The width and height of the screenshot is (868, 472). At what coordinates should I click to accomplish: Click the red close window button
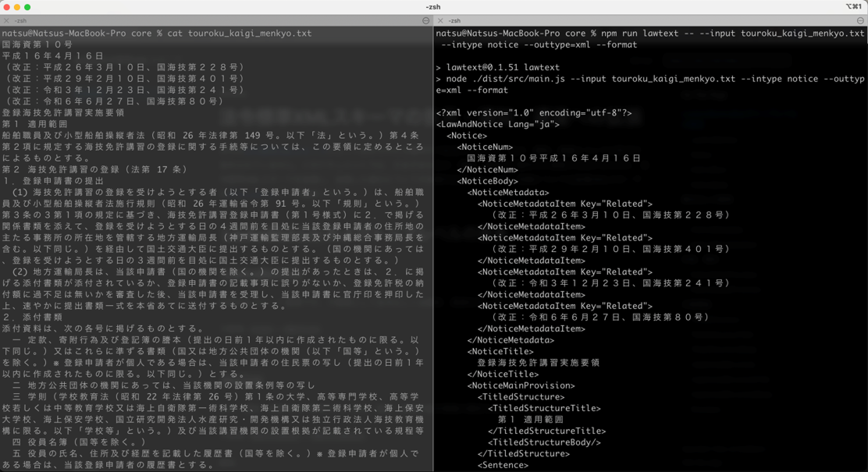tap(7, 7)
